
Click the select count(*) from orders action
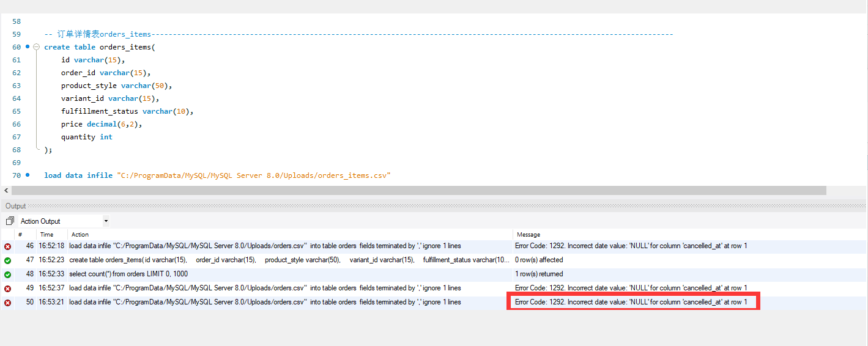tap(128, 274)
